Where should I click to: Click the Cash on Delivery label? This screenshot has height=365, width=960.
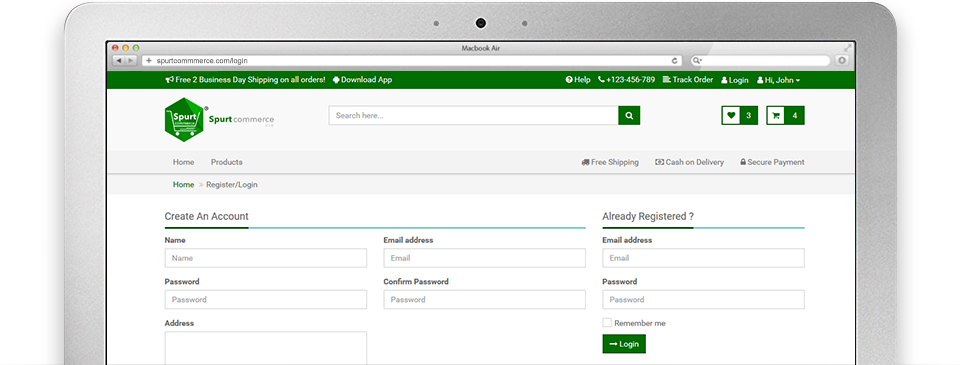point(689,162)
